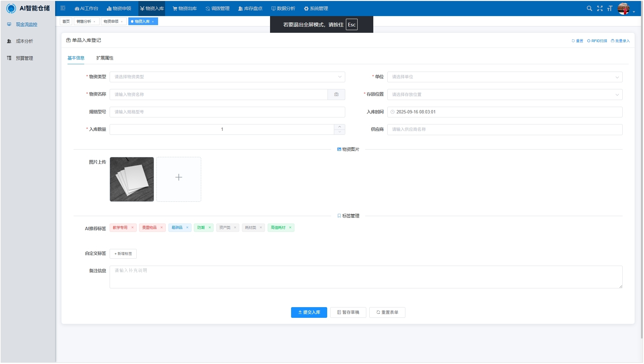The image size is (644, 364).
Task: Click camera icon in 物资名称 field
Action: point(336,94)
